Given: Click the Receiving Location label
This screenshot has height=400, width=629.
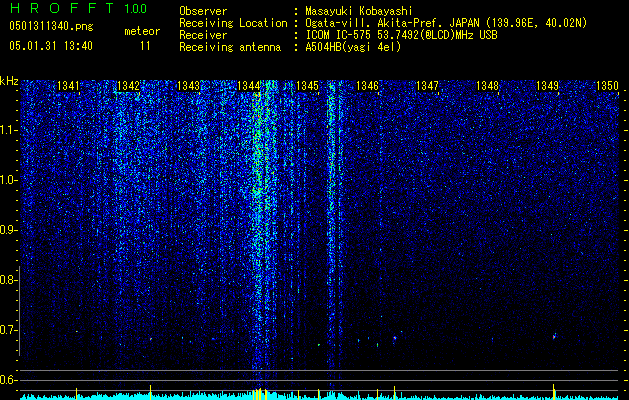Looking at the screenshot, I should click(x=233, y=23).
